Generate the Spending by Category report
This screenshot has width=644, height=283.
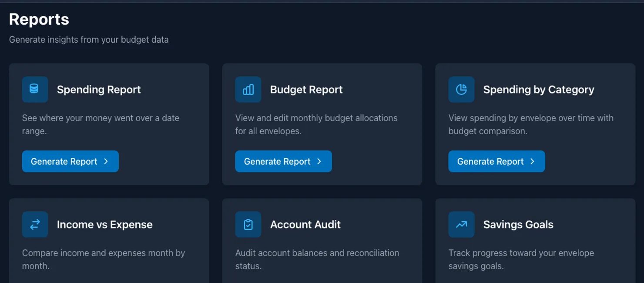(496, 161)
